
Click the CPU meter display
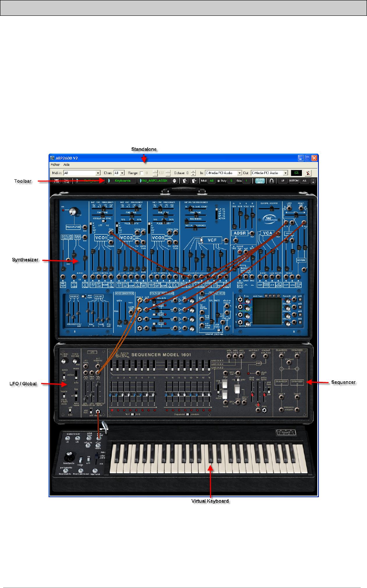(x=296, y=173)
